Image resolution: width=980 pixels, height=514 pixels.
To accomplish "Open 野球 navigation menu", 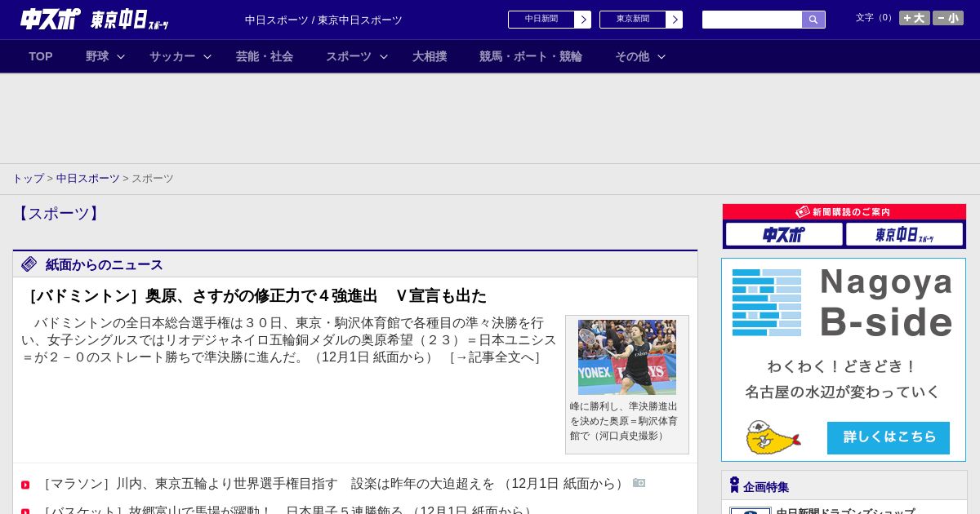I will pos(97,56).
